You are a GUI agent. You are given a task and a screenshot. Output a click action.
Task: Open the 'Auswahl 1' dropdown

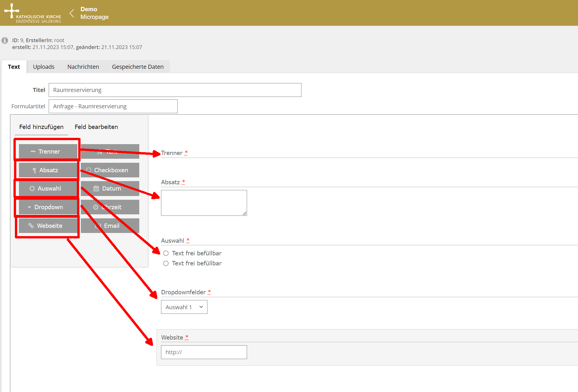(184, 307)
